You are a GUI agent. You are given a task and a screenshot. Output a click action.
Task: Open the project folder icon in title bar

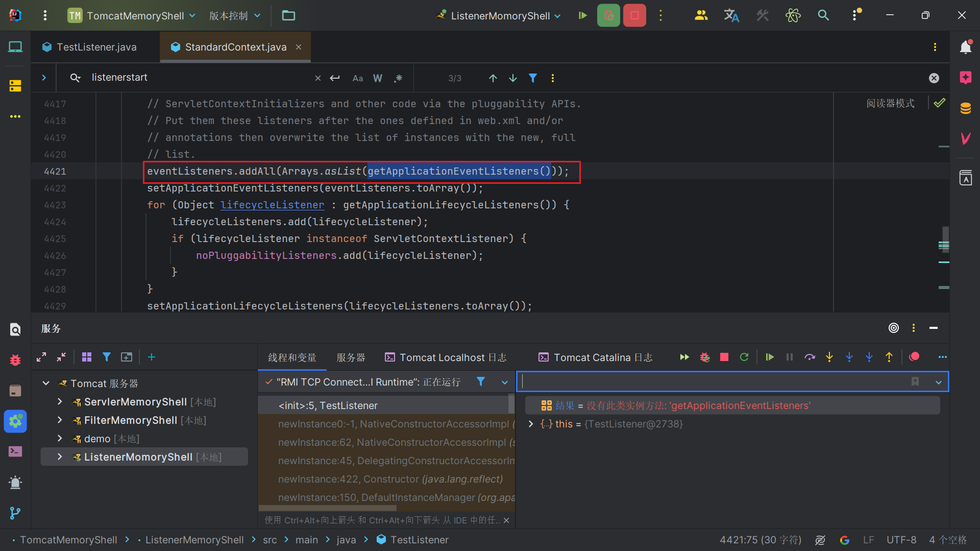coord(288,15)
